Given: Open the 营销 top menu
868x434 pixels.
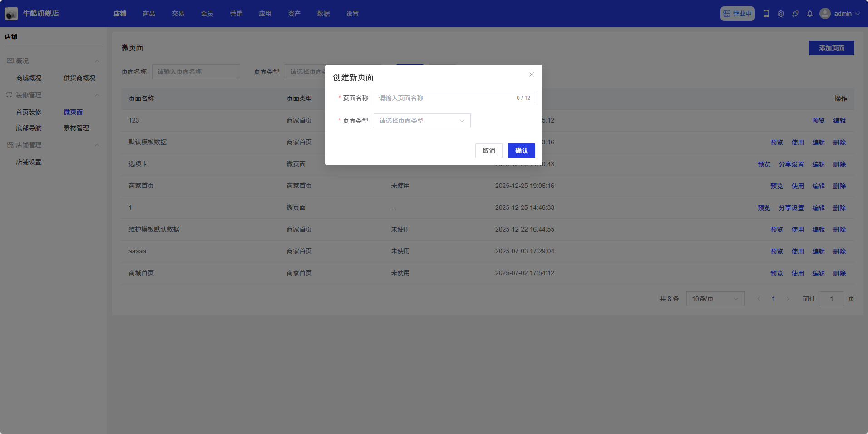Looking at the screenshot, I should coord(236,14).
